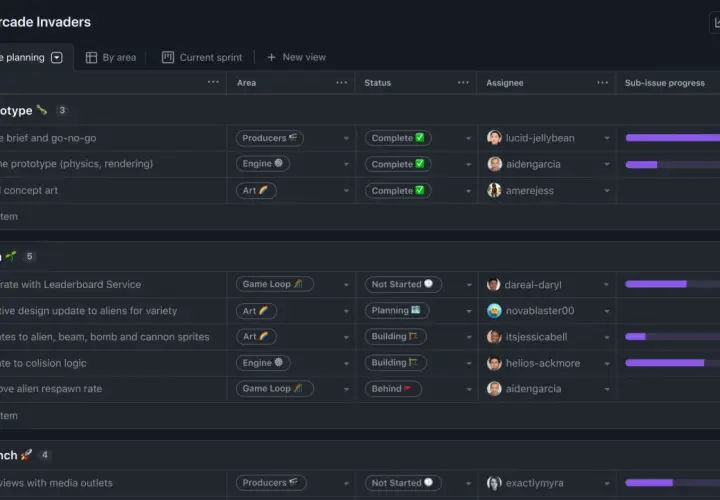The image size is (720, 500).
Task: Switch to the By area view tab
Action: pos(111,57)
